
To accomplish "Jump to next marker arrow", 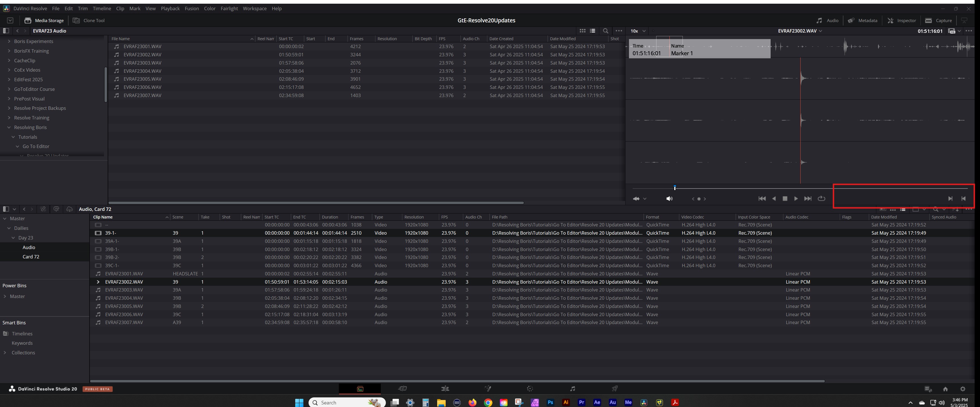I will [x=705, y=199].
